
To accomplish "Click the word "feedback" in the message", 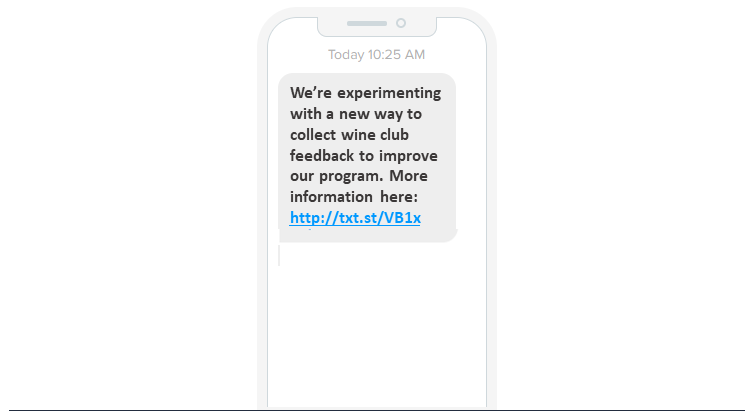I will pos(323,156).
